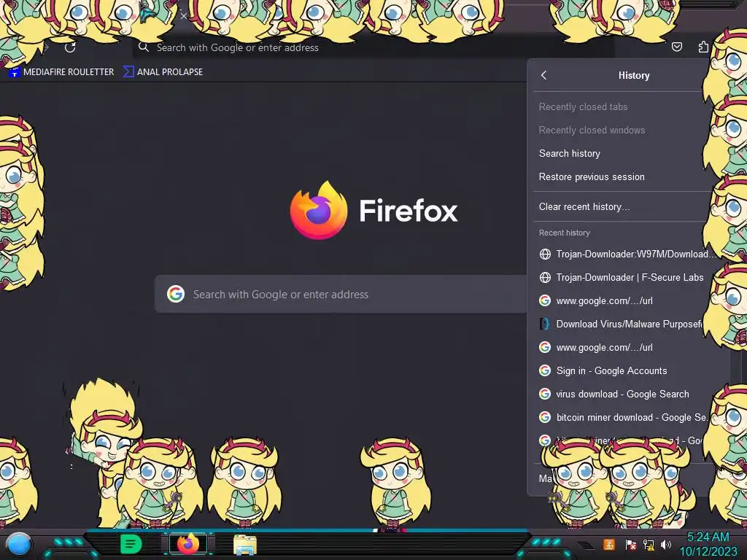Image resolution: width=747 pixels, height=560 pixels.
Task: Open the MEDIAFIRE ROULETTER bookmark
Action: (61, 72)
